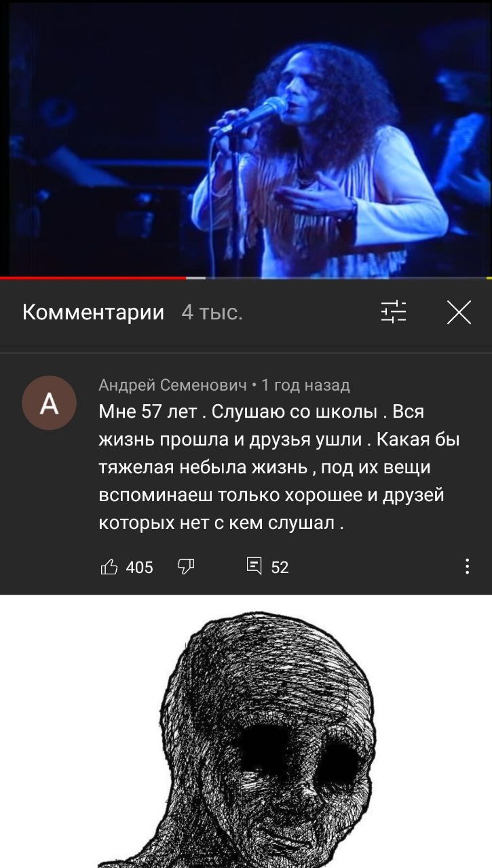The height and width of the screenshot is (868, 492).
Task: Open Андрей Семенович channel name
Action: tap(172, 385)
